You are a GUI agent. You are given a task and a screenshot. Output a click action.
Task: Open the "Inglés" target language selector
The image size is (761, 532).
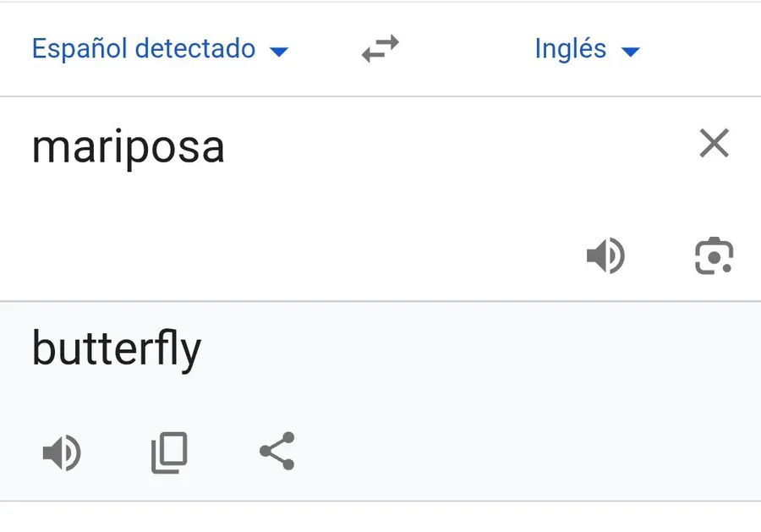pyautogui.click(x=571, y=49)
